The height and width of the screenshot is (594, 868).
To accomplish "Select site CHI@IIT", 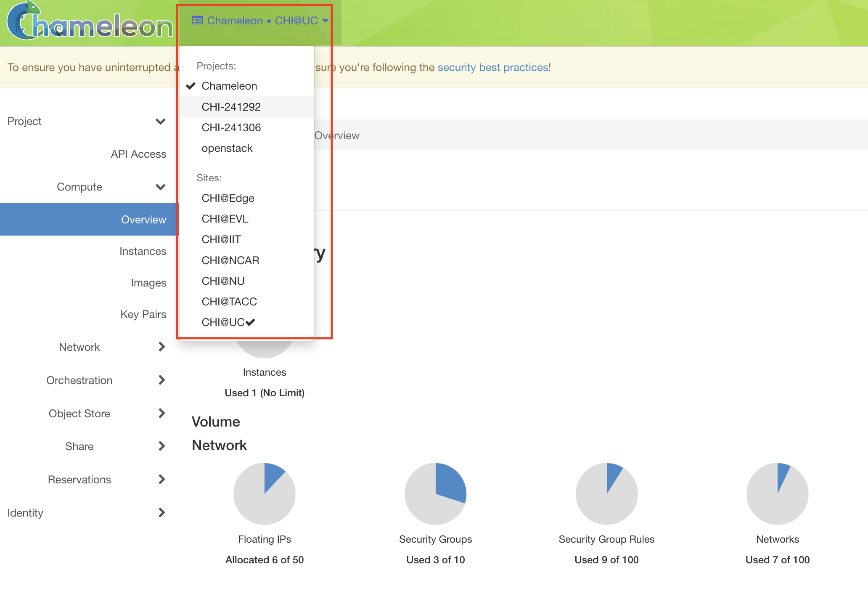I will coord(246,239).
